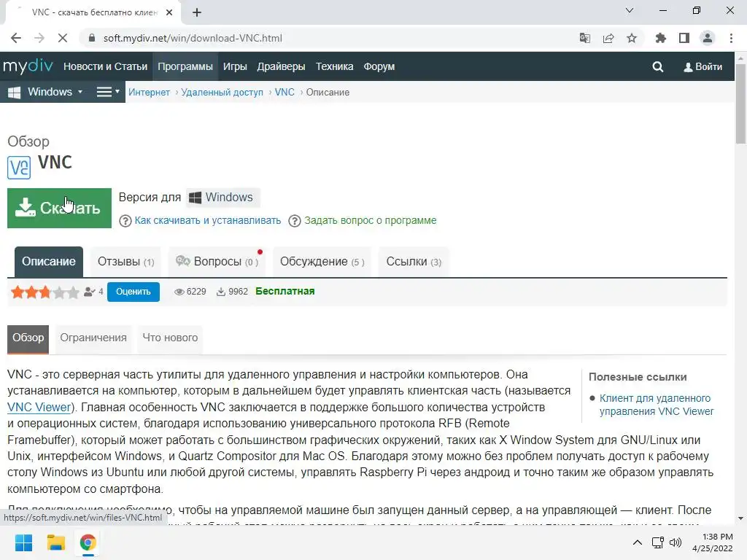Stop page loading with X icon

pyautogui.click(x=63, y=38)
